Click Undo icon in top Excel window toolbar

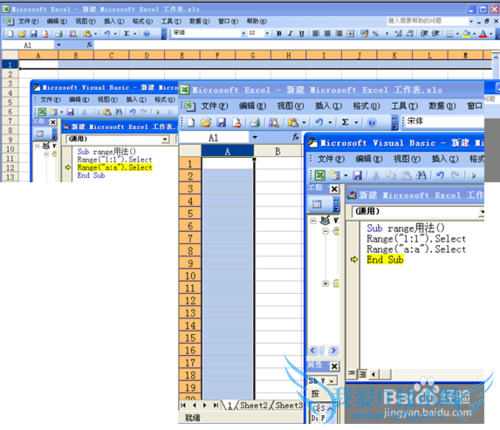[x=107, y=34]
